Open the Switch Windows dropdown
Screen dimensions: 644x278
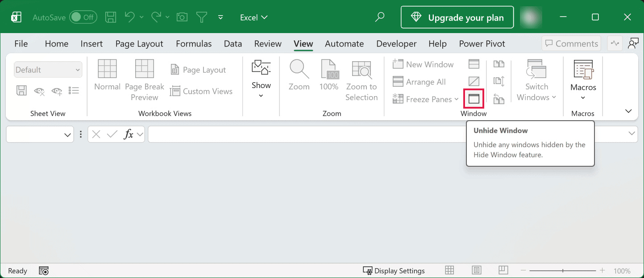[536, 81]
